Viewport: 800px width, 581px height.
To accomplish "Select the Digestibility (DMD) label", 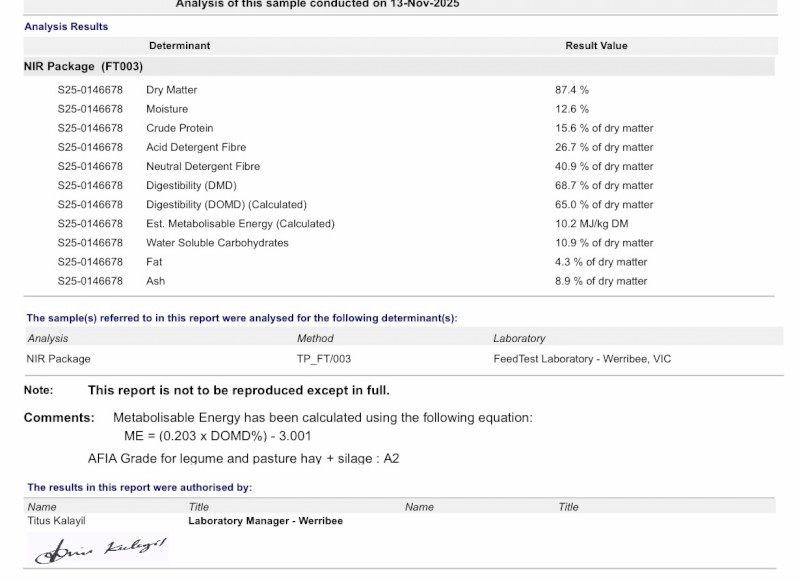I will (x=191, y=185).
